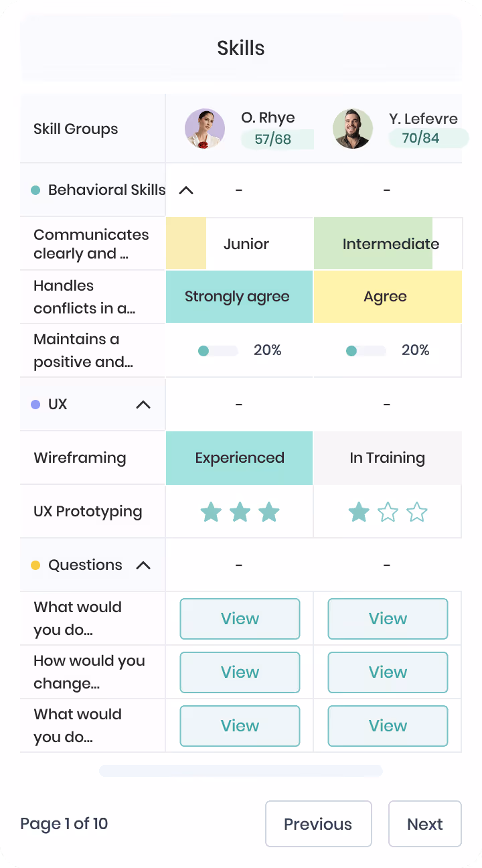The image size is (482, 868).
Task: Go to the Previous page
Action: [x=318, y=824]
